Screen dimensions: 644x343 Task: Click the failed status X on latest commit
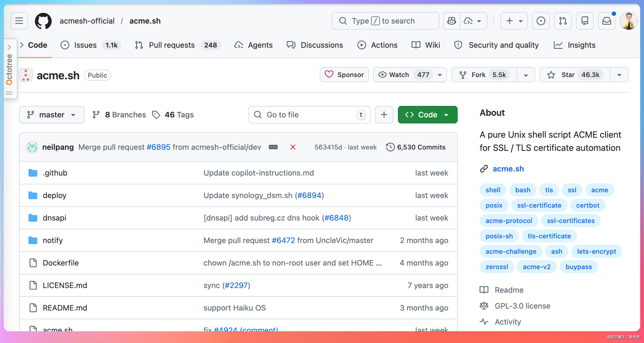point(293,147)
